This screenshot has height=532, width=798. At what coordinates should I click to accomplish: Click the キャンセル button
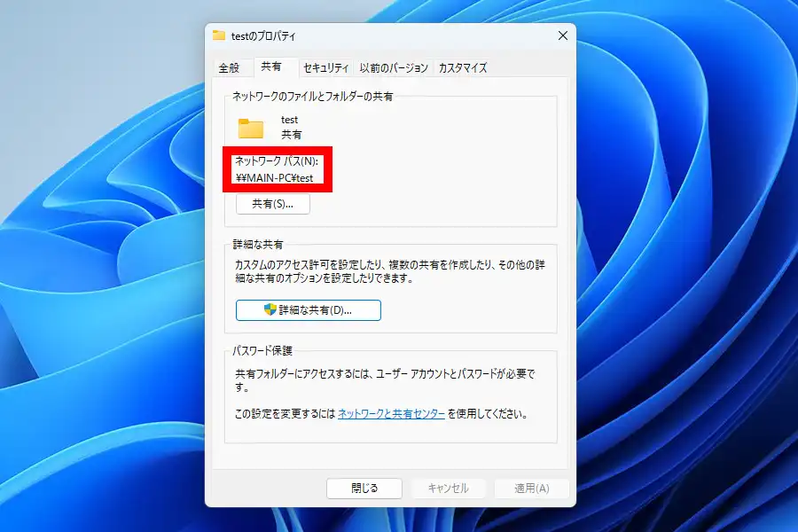[448, 489]
